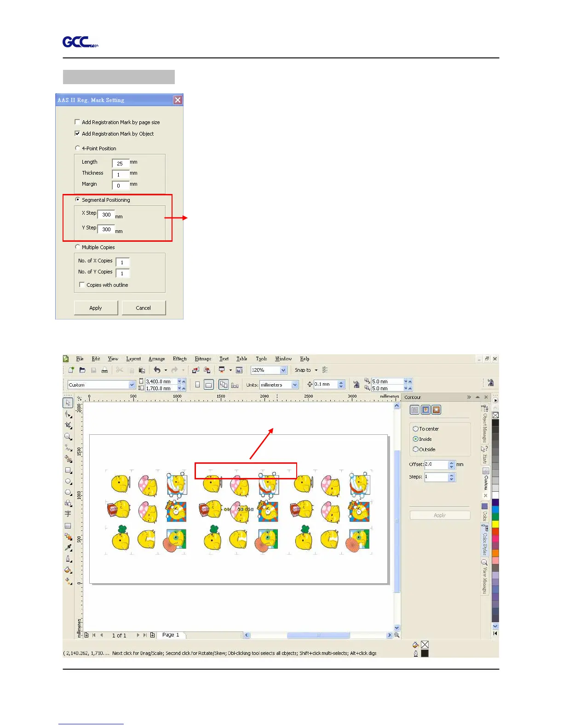The width and height of the screenshot is (563, 728).
Task: Open the zoom level 120% dropdown
Action: click(x=283, y=370)
